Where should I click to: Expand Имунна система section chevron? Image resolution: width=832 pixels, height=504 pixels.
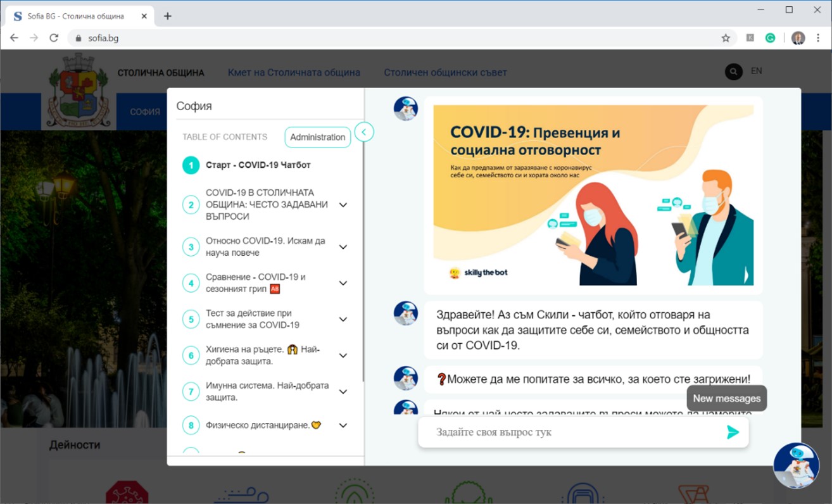[x=343, y=391]
